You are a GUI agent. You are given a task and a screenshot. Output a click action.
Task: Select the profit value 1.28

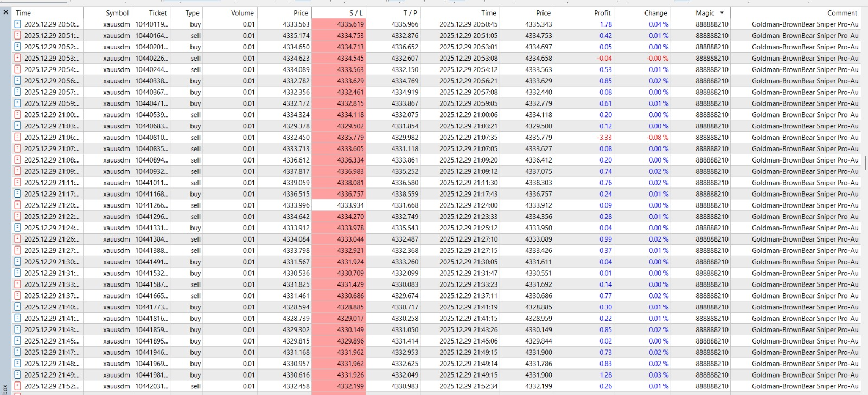click(x=605, y=375)
